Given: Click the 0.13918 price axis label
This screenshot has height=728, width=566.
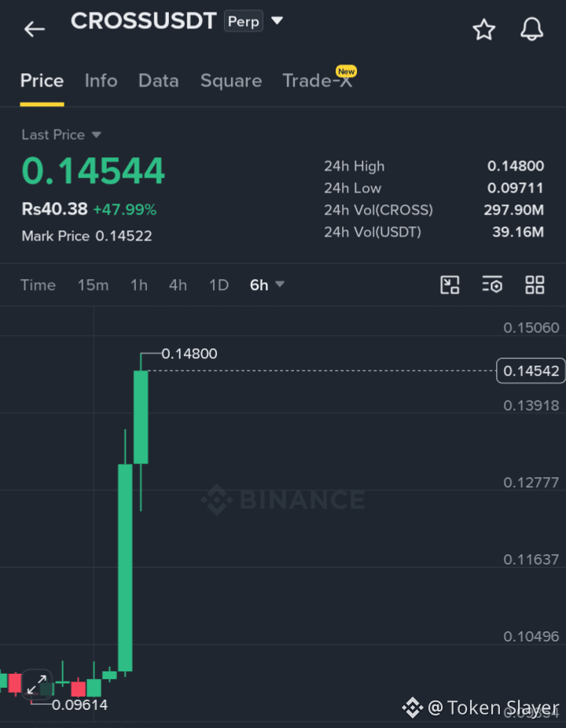Looking at the screenshot, I should coord(531,406).
